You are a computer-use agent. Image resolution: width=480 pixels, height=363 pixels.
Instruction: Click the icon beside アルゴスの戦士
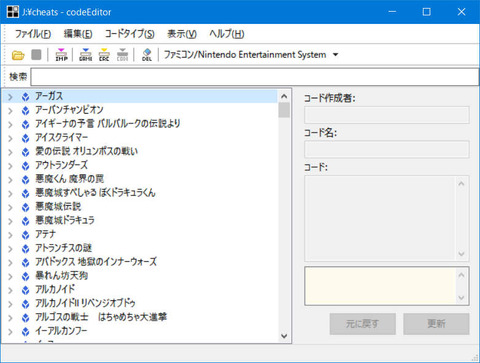click(25, 318)
